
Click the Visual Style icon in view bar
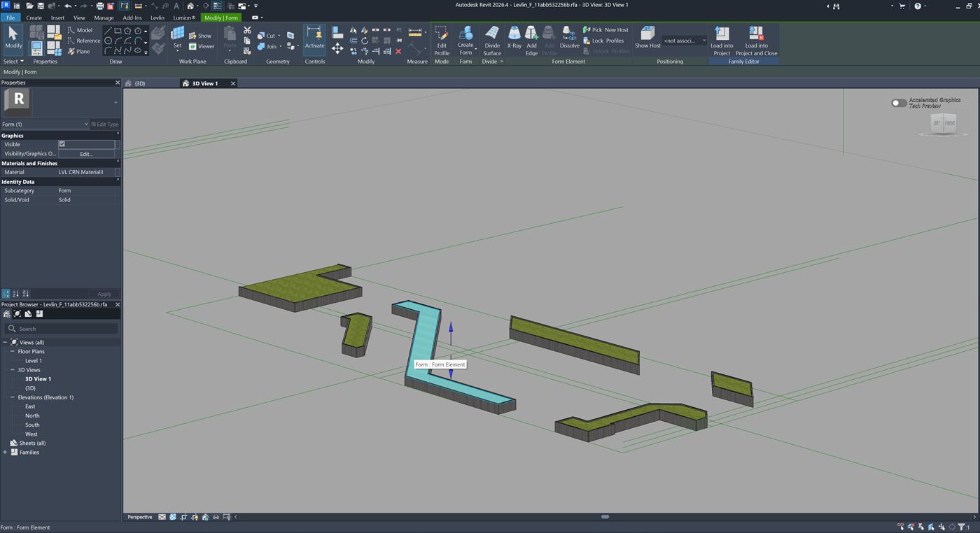point(173,517)
